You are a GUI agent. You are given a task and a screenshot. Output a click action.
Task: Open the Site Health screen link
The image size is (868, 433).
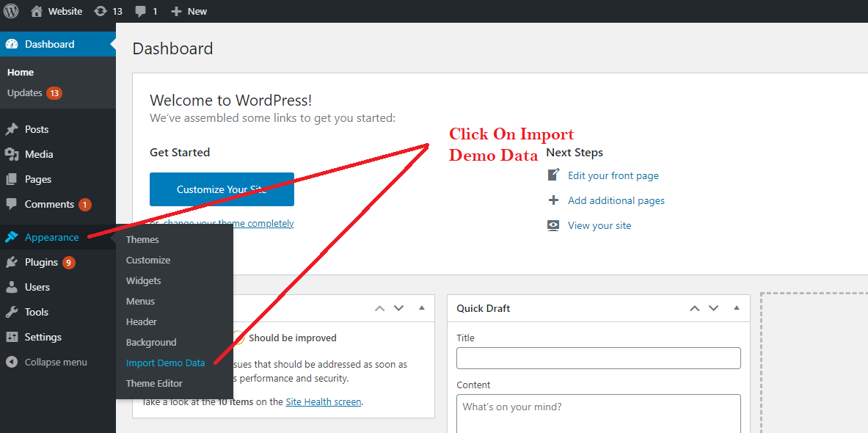tap(324, 401)
